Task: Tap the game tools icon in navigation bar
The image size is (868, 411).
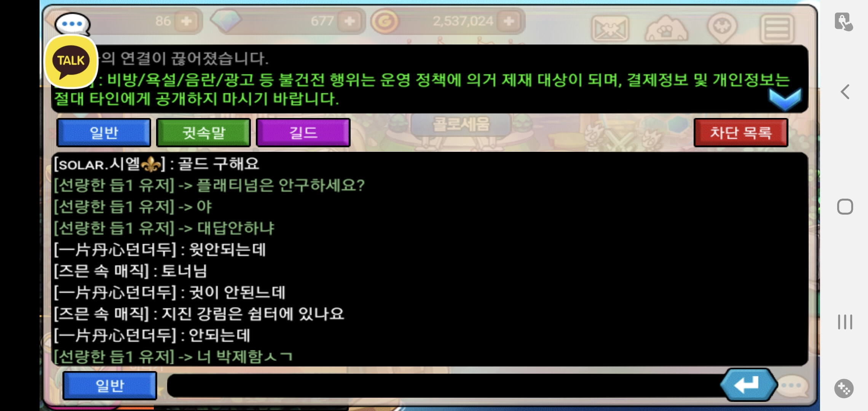Action: [x=844, y=389]
